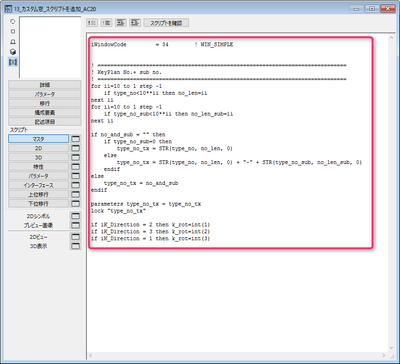The height and width of the screenshot is (364, 400).
Task: Select the side elevation preview icon
Action: coord(13,42)
